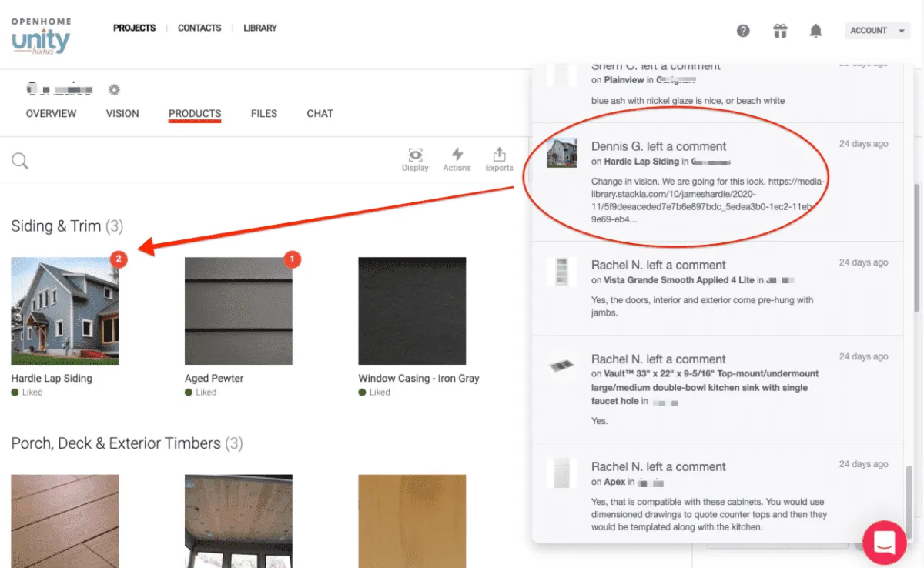Image resolution: width=924 pixels, height=568 pixels.
Task: Open the wood ceiling porch thumbnail
Action: (239, 521)
